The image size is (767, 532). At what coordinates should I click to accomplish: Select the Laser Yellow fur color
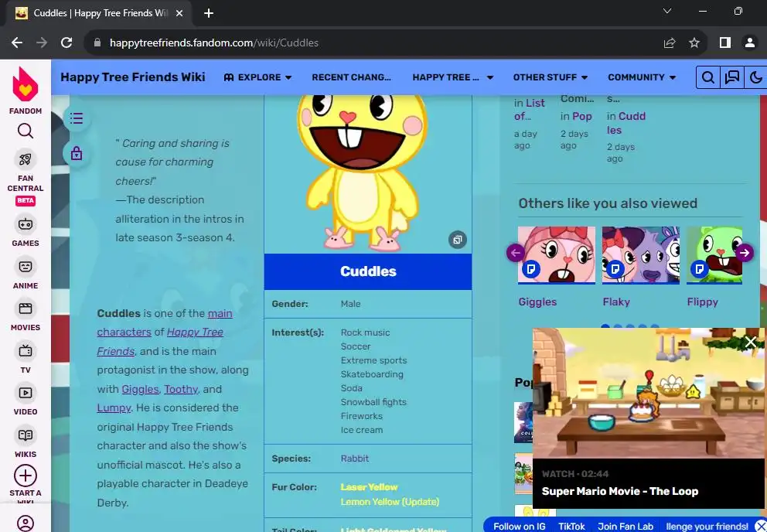point(369,487)
